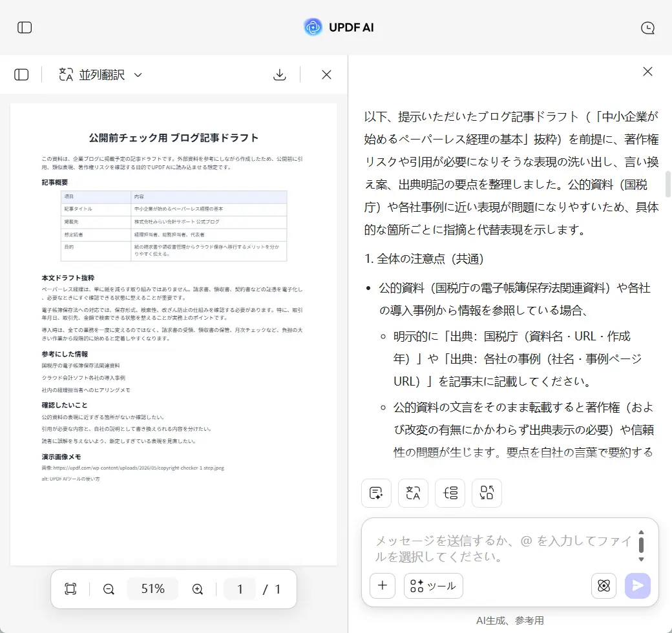Viewport: 672px width, 633px height.
Task: Click the 社内の経理担当者へのヒアリングメモ line
Action: click(x=86, y=389)
